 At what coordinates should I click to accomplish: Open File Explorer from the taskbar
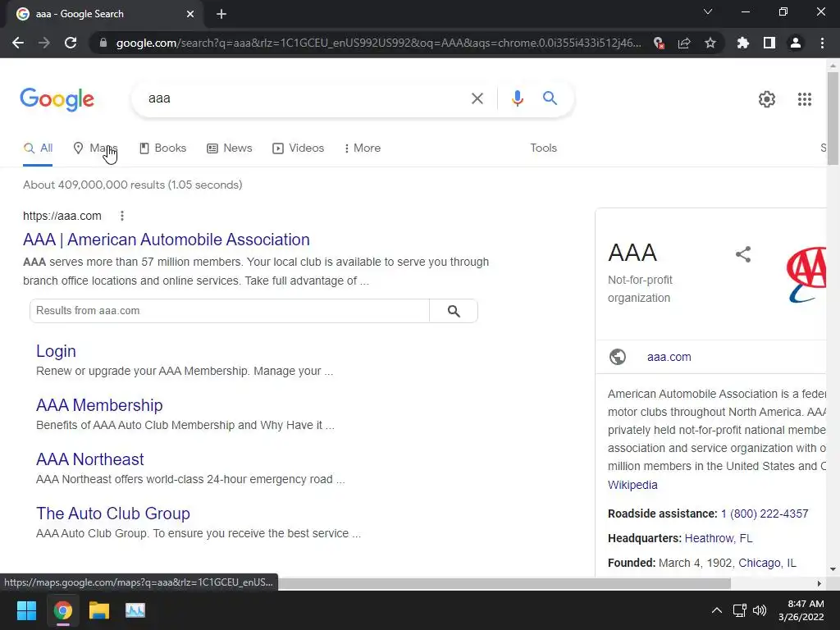[x=99, y=610]
